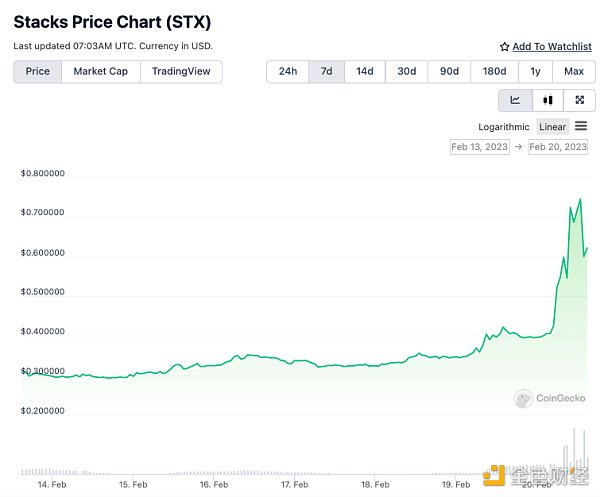Set chart range to 24h
Image resolution: width=600 pixels, height=497 pixels.
(287, 71)
